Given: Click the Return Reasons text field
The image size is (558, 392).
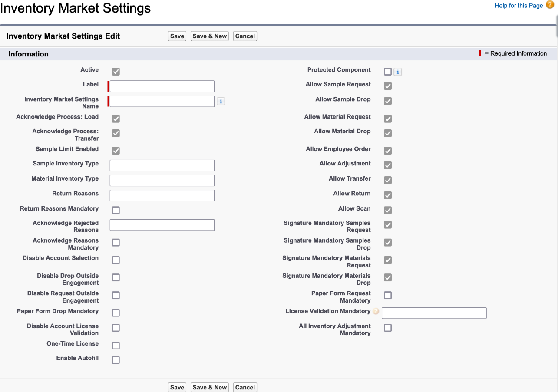Looking at the screenshot, I should pos(162,195).
